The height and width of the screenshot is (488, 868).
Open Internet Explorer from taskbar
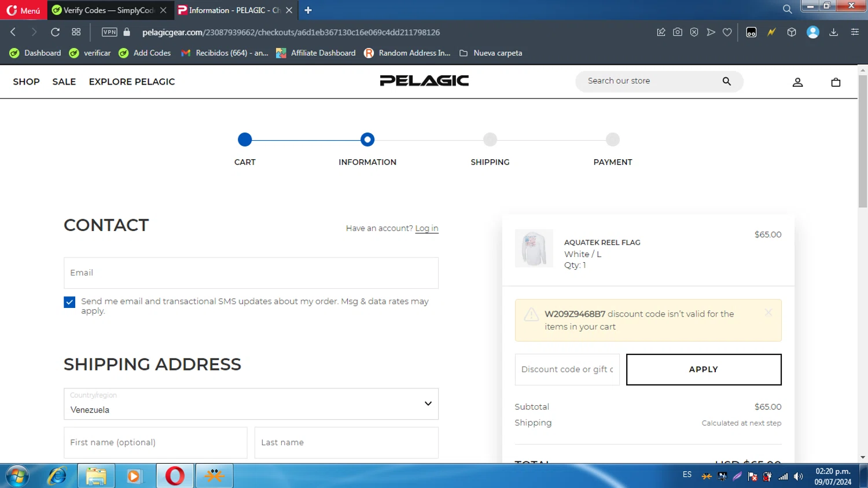tap(57, 476)
